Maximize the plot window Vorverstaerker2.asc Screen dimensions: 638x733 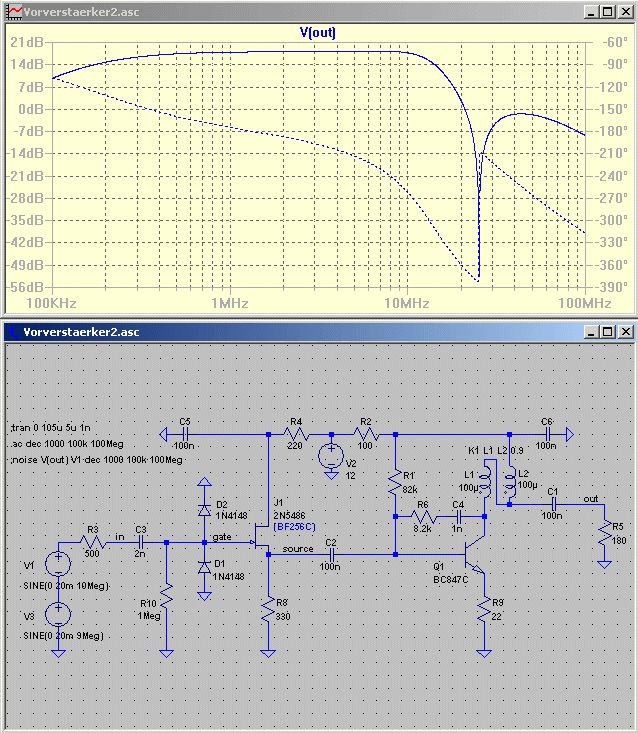[608, 12]
